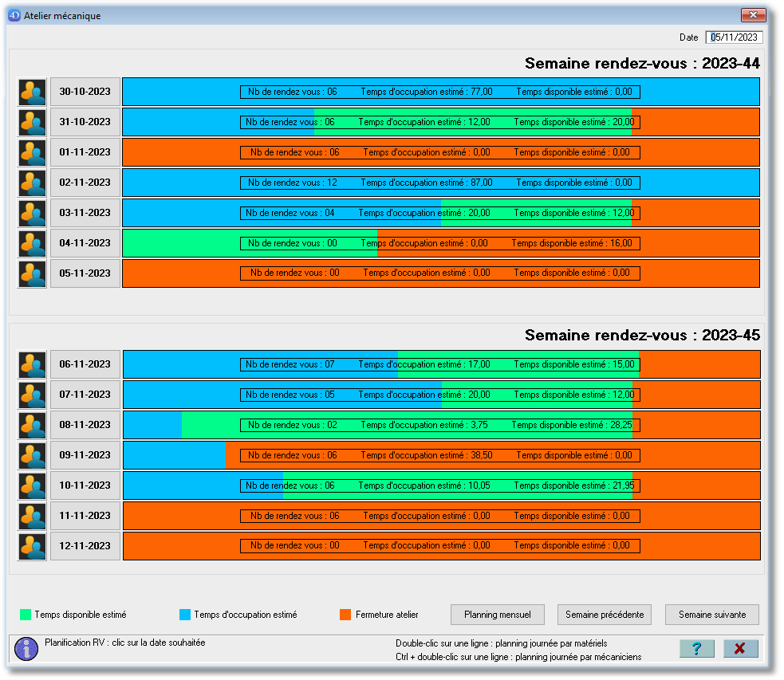Viewport: 784px width, 680px height.
Task: Open the Planning mensuel view
Action: pyautogui.click(x=498, y=615)
